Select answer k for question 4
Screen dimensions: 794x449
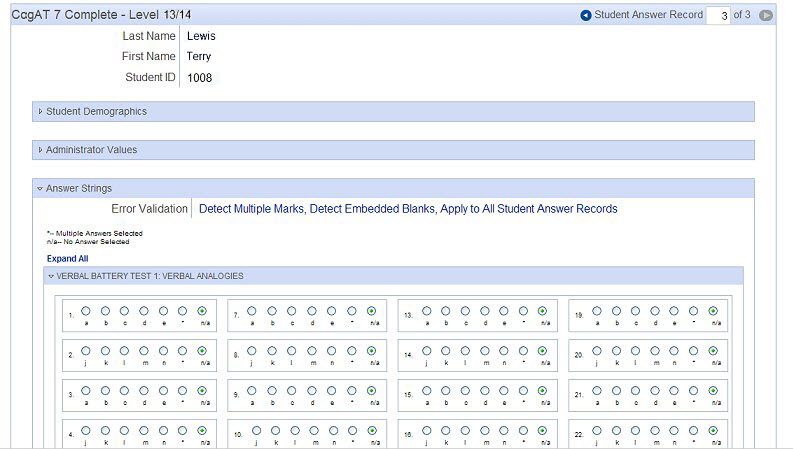pyautogui.click(x=105, y=431)
